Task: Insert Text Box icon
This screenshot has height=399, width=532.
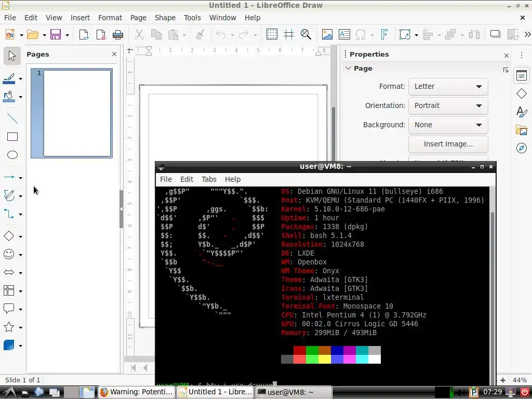Action: tap(344, 34)
